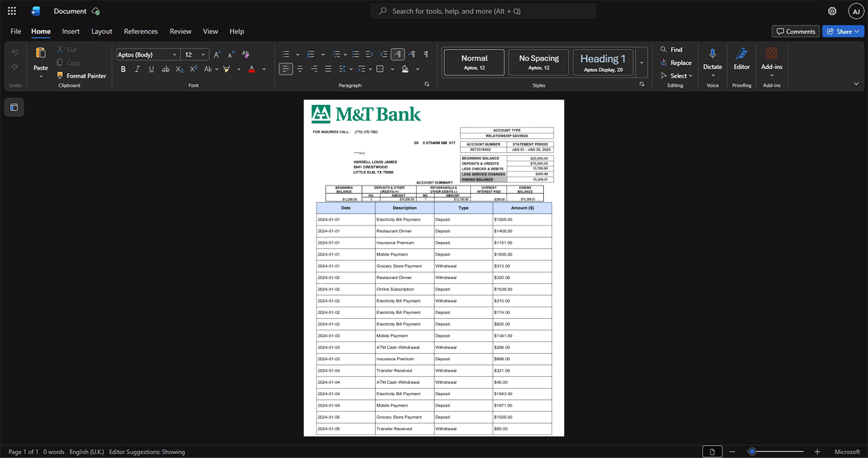Toggle Center alignment
This screenshot has width=868, height=458.
(x=300, y=69)
